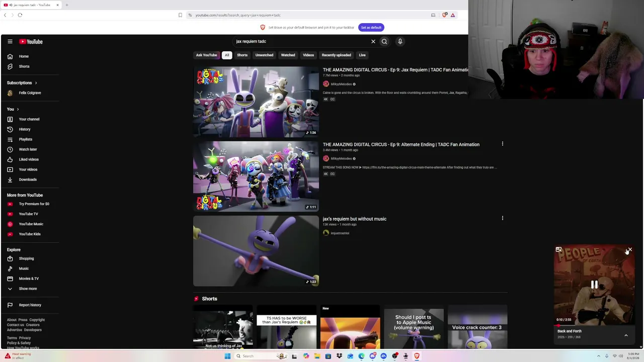Image resolution: width=644 pixels, height=362 pixels.
Task: Open the YouTube guide hamburger menu
Action: click(x=10, y=42)
